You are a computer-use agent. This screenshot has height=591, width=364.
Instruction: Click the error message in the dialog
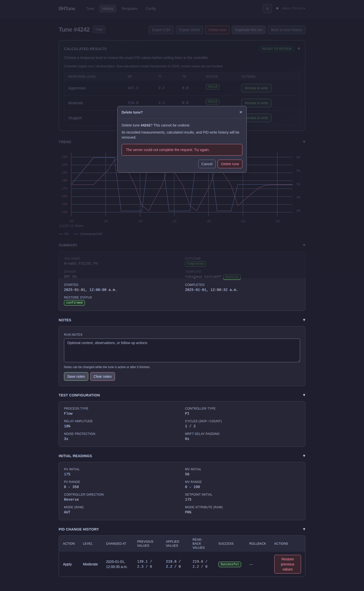pos(182,150)
